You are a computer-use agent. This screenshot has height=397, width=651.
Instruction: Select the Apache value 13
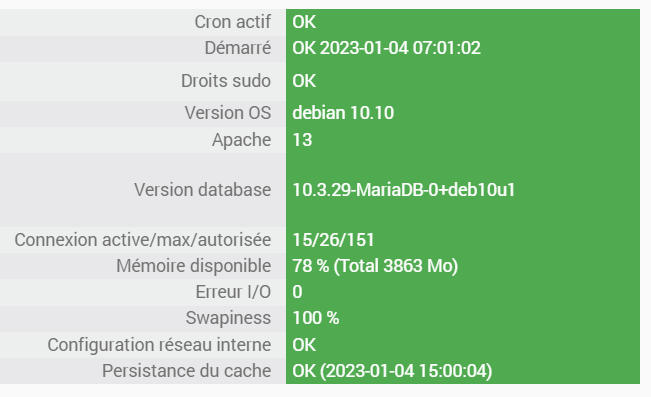point(302,140)
